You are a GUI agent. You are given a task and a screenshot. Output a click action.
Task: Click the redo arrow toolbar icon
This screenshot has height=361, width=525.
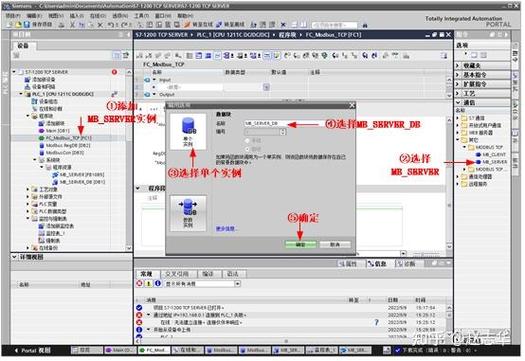(x=124, y=24)
